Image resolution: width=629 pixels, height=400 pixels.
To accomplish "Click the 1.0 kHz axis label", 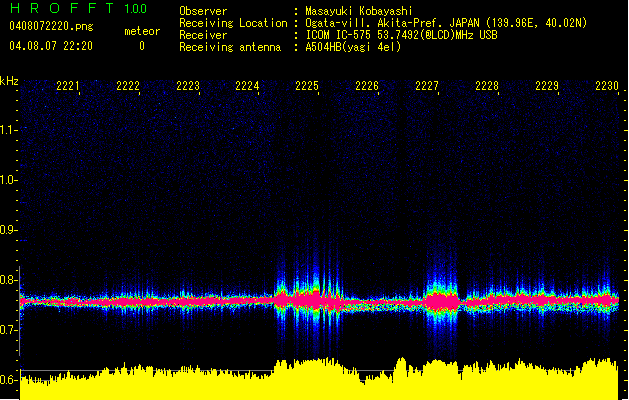I will click(9, 180).
